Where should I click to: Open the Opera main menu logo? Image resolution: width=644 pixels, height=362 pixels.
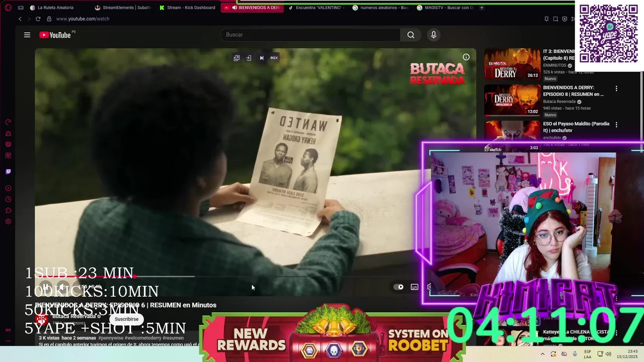point(8,8)
